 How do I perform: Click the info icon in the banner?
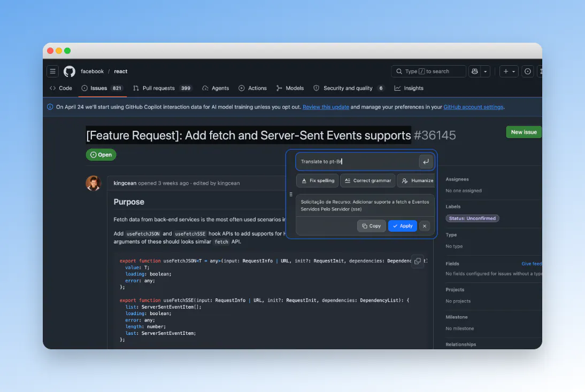50,107
